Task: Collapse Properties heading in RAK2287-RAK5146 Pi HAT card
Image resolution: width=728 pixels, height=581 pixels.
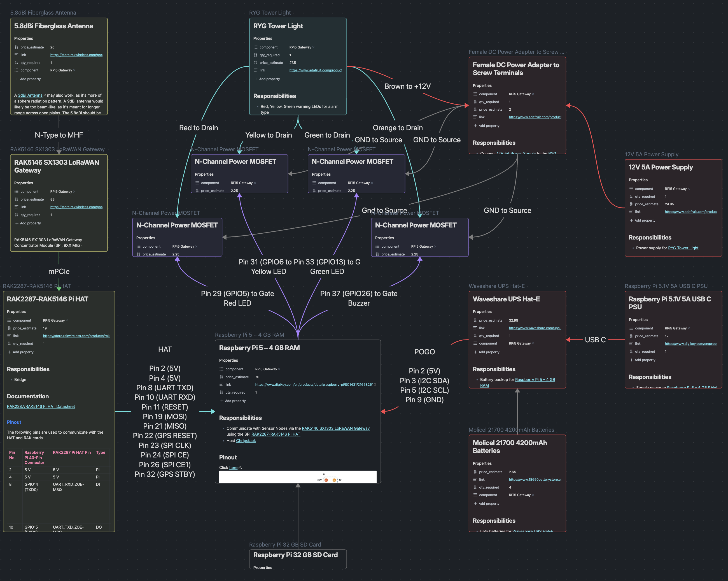Action: click(16, 312)
